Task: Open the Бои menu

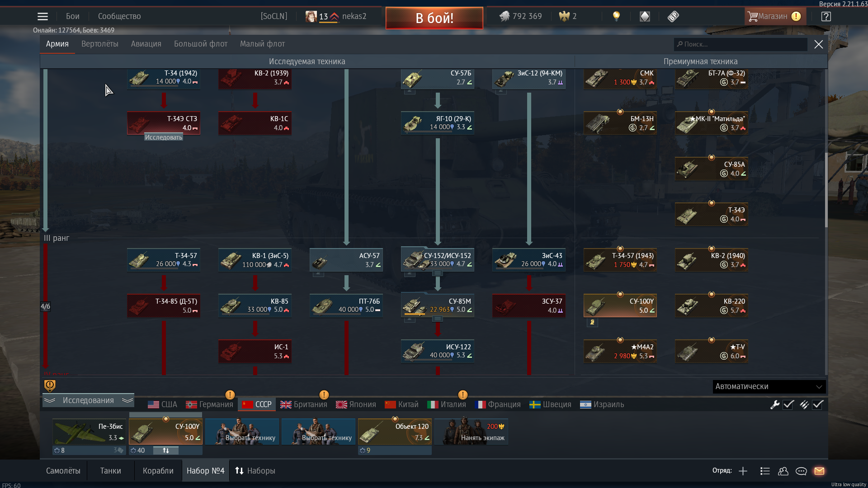Action: 73,16
